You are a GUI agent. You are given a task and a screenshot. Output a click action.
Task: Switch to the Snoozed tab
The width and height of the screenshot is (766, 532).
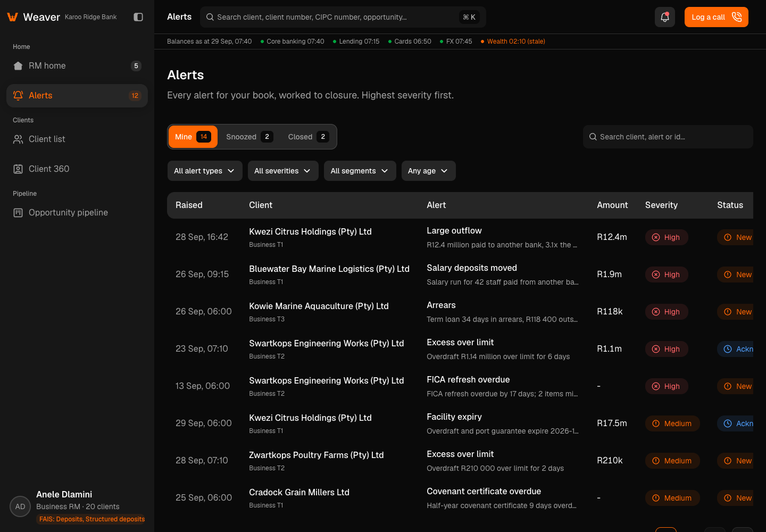[249, 137]
